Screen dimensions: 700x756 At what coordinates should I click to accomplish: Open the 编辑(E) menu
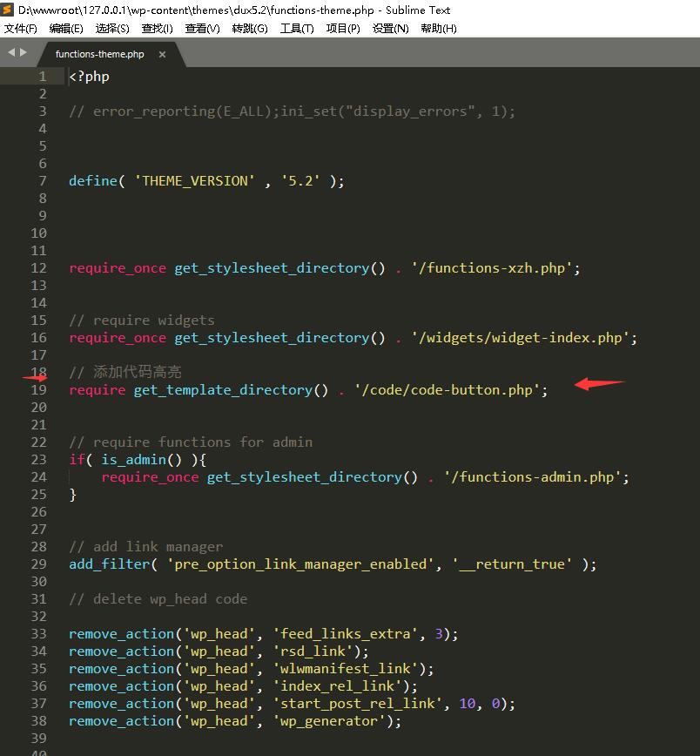66,29
